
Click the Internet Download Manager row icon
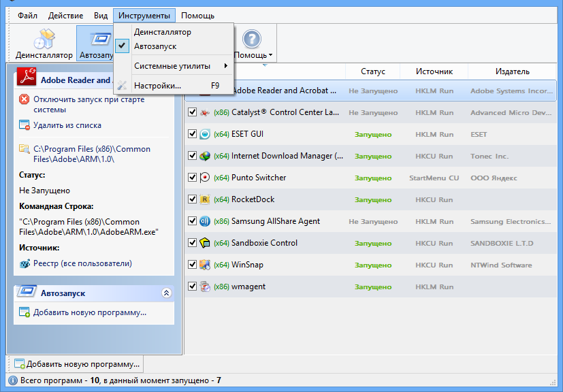(x=205, y=156)
